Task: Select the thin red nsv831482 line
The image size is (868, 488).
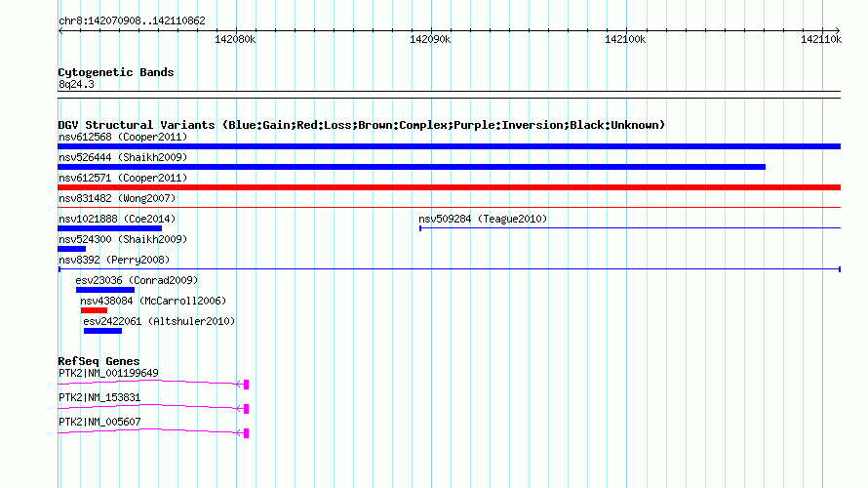Action: pos(449,208)
